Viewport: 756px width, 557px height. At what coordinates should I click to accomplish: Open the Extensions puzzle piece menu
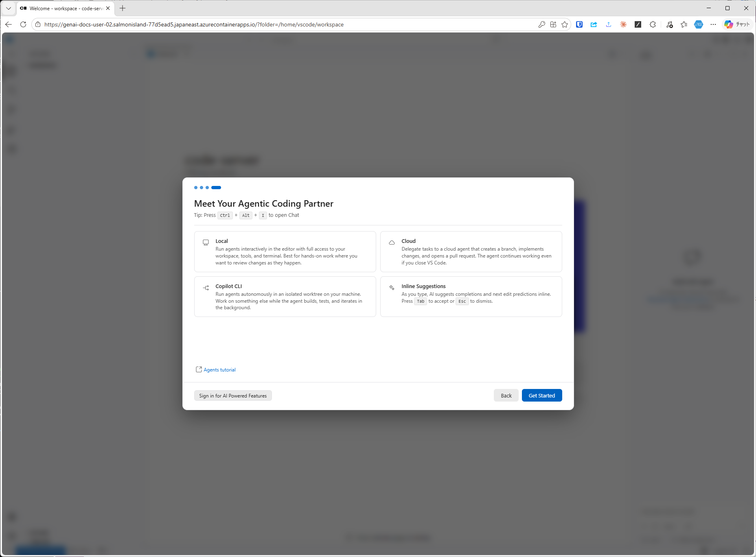pyautogui.click(x=653, y=24)
